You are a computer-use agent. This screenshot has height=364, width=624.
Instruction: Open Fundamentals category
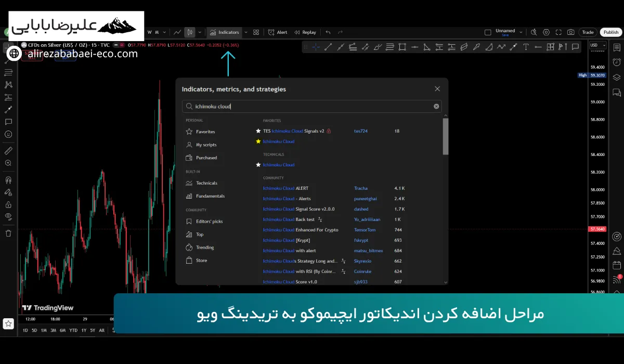(x=205, y=196)
